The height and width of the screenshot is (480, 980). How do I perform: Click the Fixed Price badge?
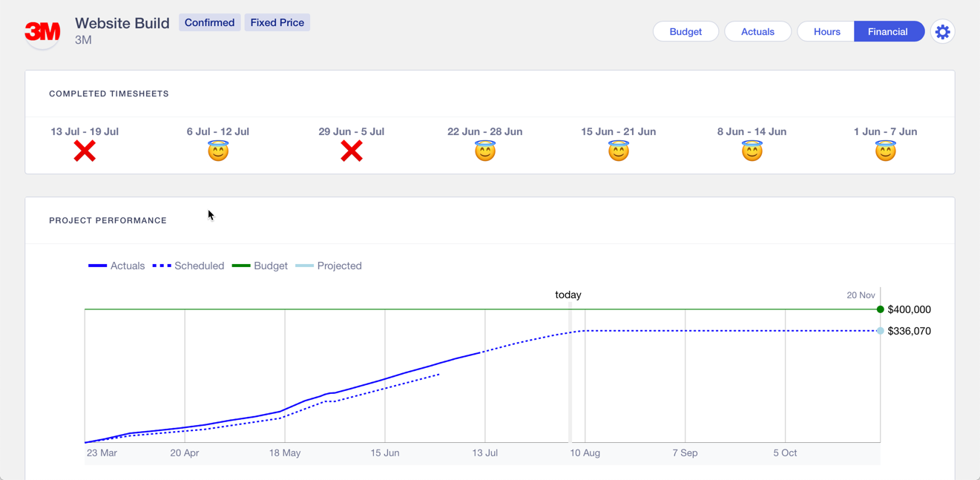click(277, 23)
